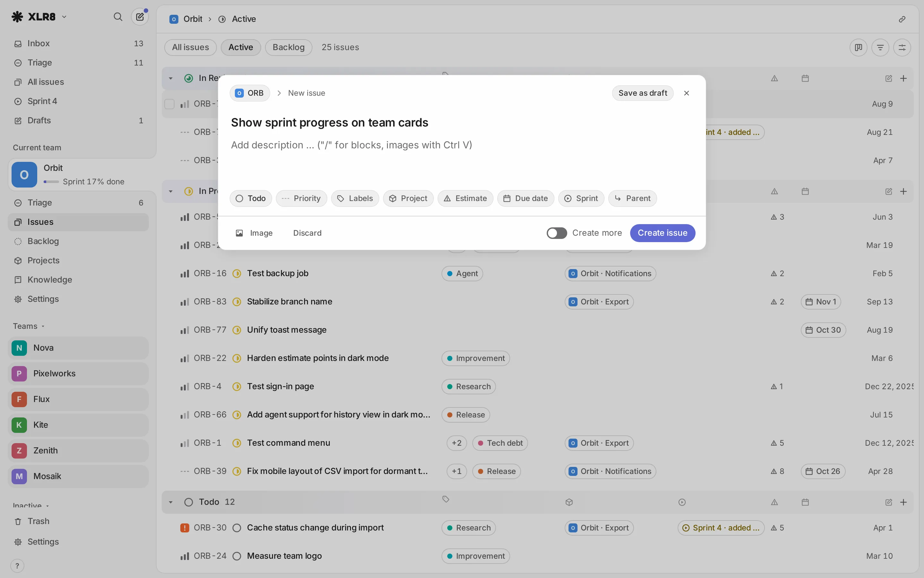Open Sprint 4 in sidebar
The width and height of the screenshot is (924, 578).
[78, 101]
